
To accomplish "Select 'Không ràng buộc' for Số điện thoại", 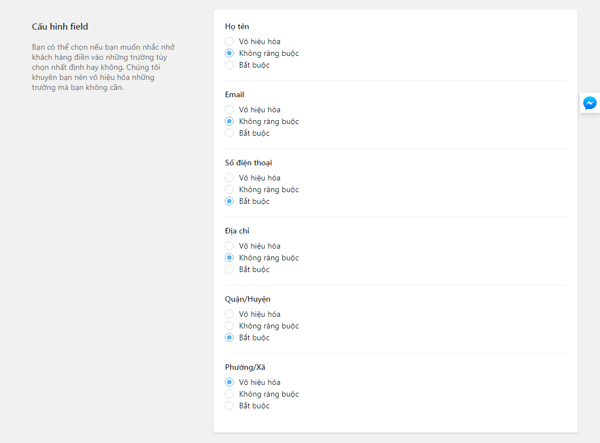I will (x=230, y=189).
